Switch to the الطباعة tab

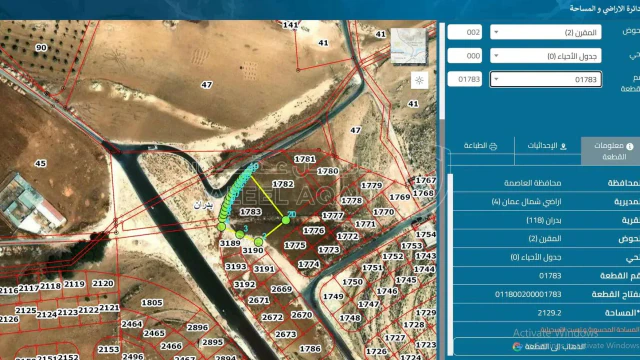coord(480,146)
